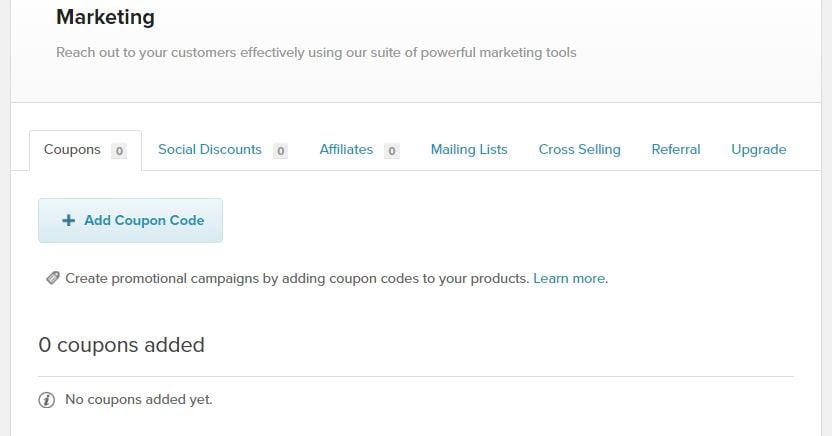Click the plus icon on Add Coupon Code
832x436 pixels.
[68, 221]
